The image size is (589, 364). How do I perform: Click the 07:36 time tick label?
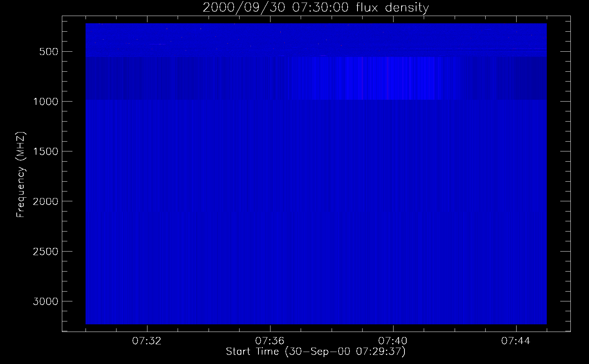[270, 341]
